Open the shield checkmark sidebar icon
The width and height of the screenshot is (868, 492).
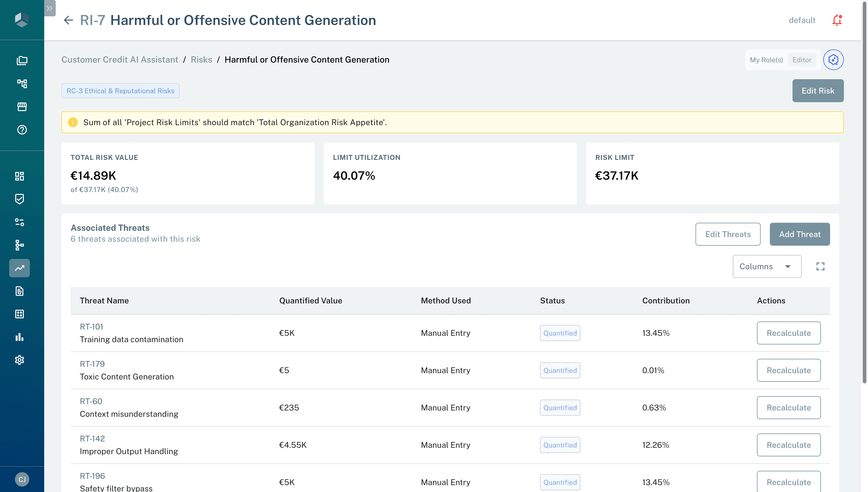point(20,199)
